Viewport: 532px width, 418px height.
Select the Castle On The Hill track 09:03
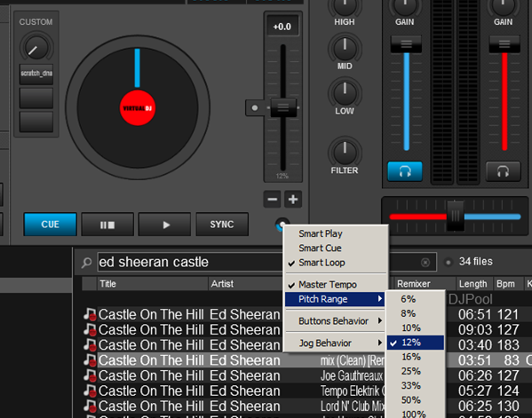[x=307, y=329]
